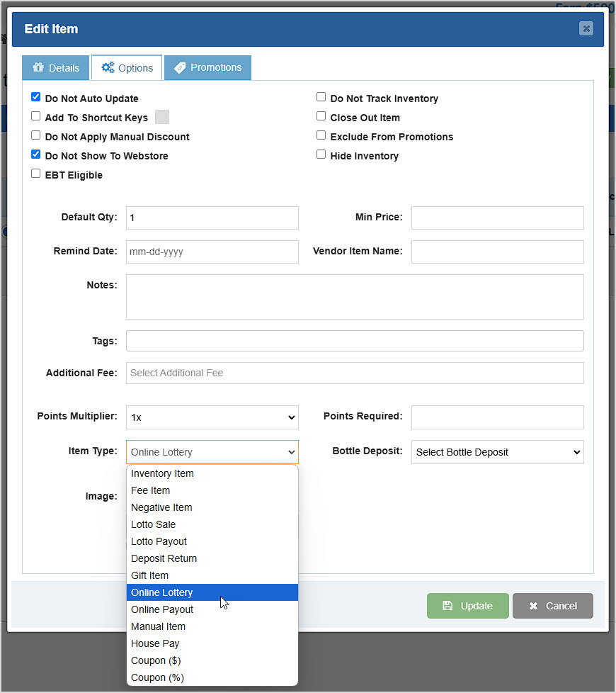Switch to the Promotions tab
616x693 pixels.
207,67
